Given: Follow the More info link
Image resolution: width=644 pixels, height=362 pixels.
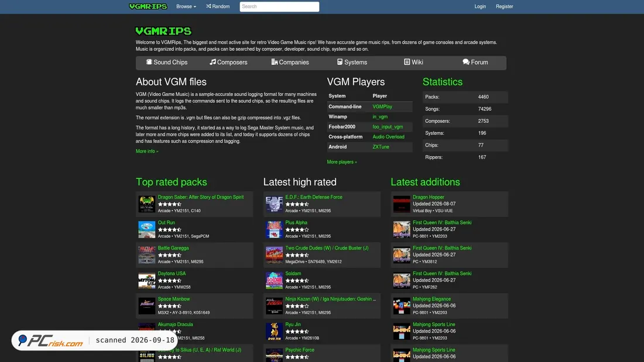Looking at the screenshot, I should (147, 151).
